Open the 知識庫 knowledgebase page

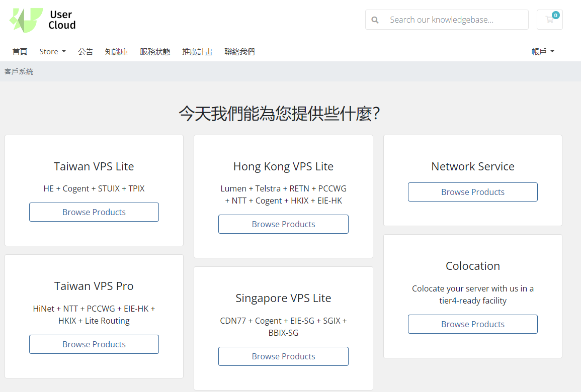coord(116,52)
